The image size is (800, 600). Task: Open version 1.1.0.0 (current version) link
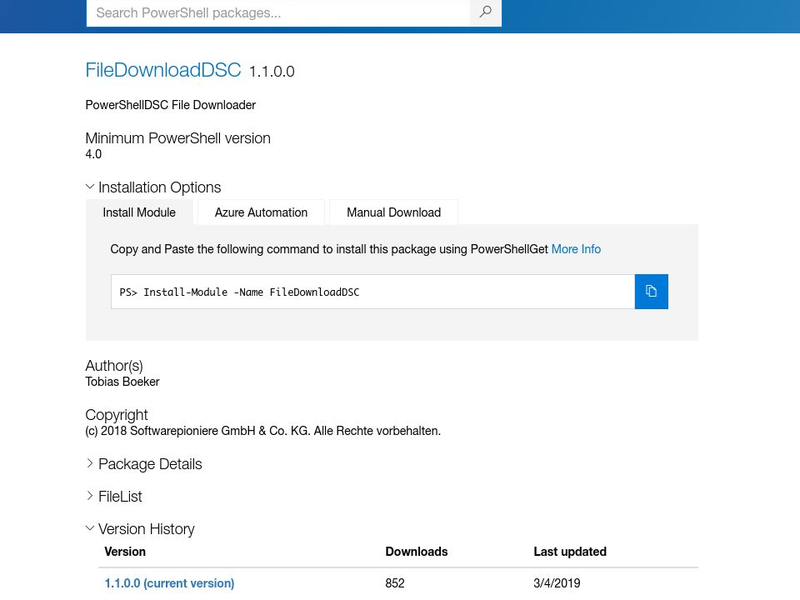coord(169,583)
